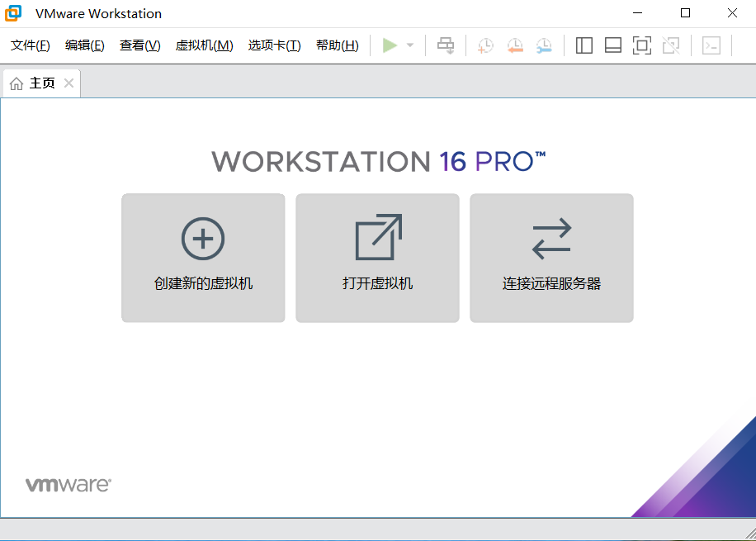
Task: Click the window resize grip corner
Action: [750, 534]
